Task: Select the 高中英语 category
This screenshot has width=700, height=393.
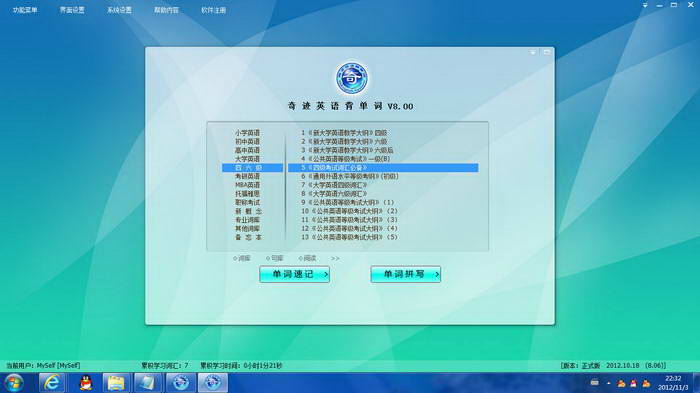Action: click(x=247, y=150)
